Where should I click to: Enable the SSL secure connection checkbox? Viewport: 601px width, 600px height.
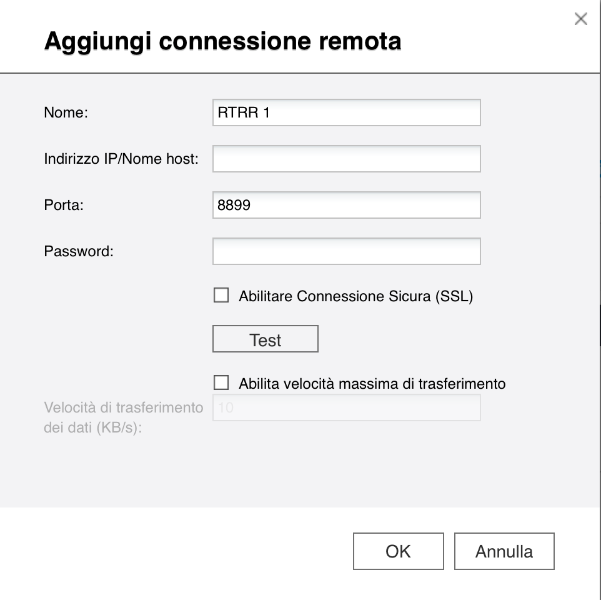(222, 296)
